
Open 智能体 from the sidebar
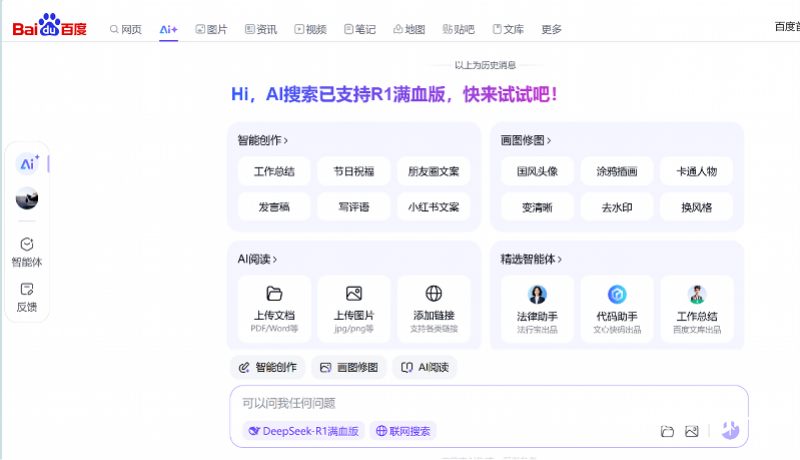[27, 252]
